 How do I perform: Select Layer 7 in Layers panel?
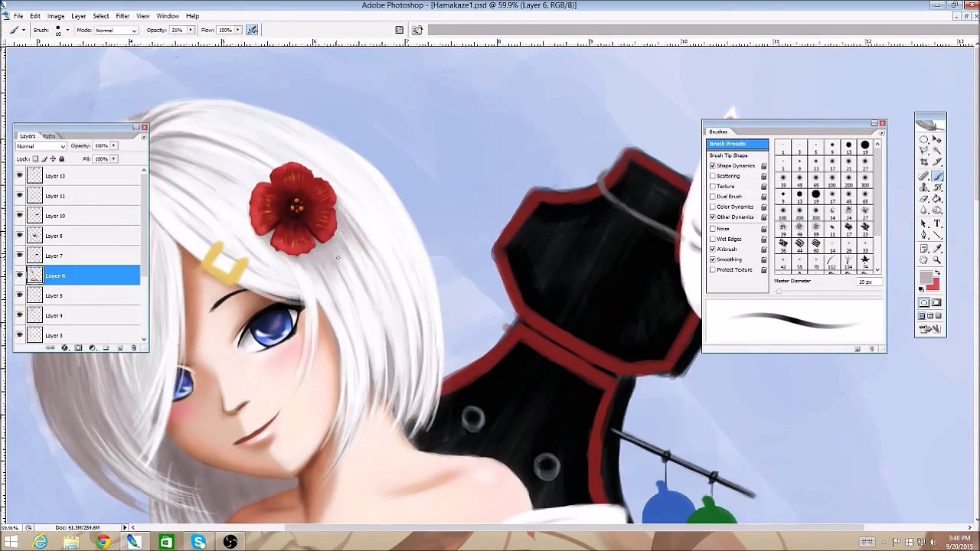[x=84, y=255]
